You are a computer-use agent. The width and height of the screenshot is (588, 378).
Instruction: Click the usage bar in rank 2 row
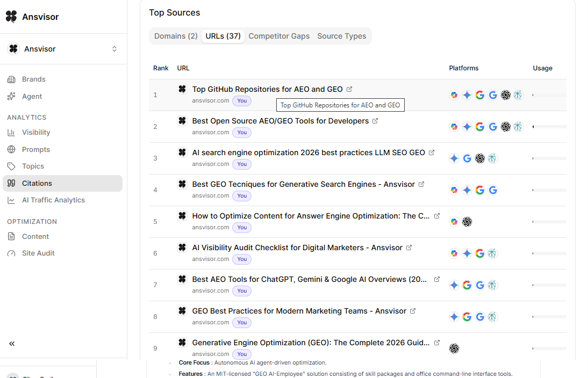tap(549, 127)
